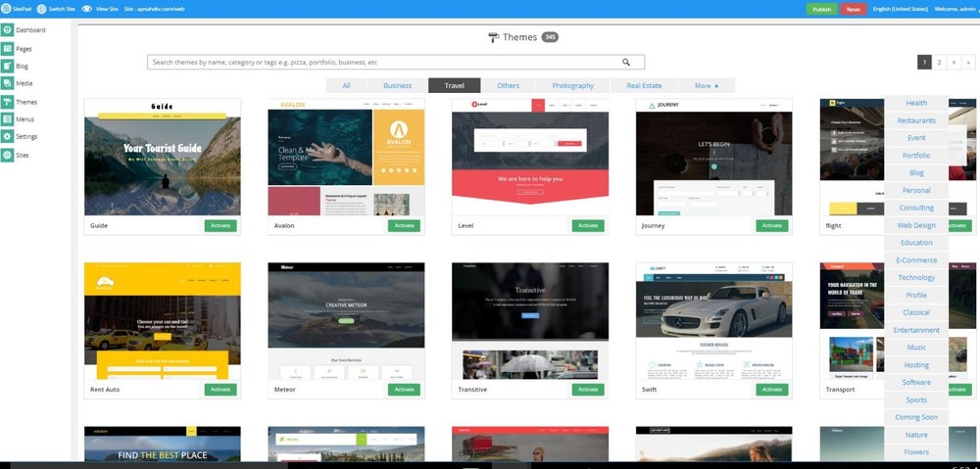The image size is (980, 469).
Task: Select the All category tab
Action: coord(346,85)
